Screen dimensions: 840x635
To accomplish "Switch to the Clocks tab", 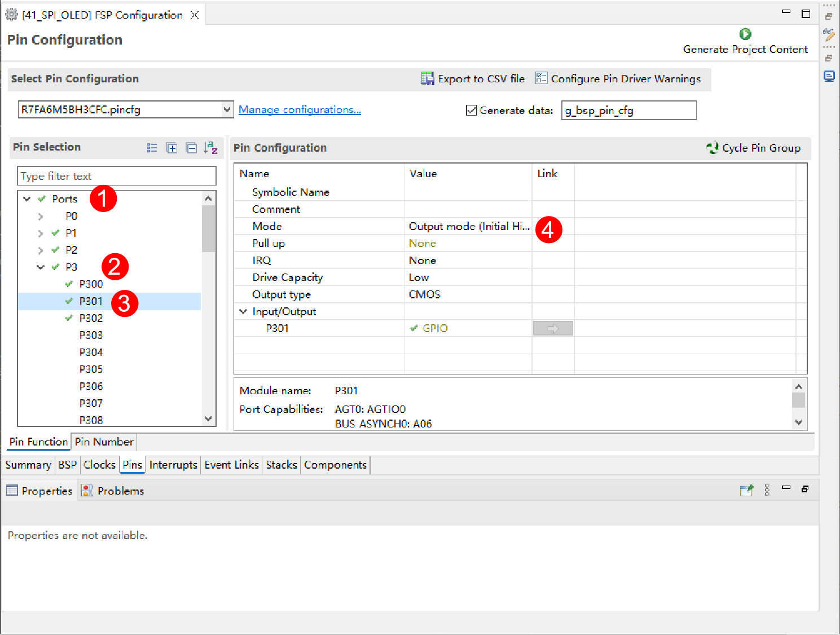I will (x=99, y=465).
